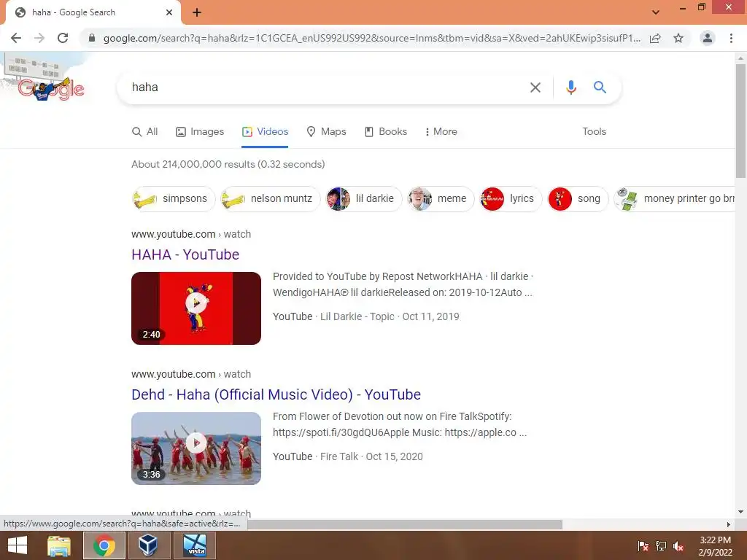Play the Dehd beach video thumbnail
This screenshot has height=560, width=747.
coord(196,448)
